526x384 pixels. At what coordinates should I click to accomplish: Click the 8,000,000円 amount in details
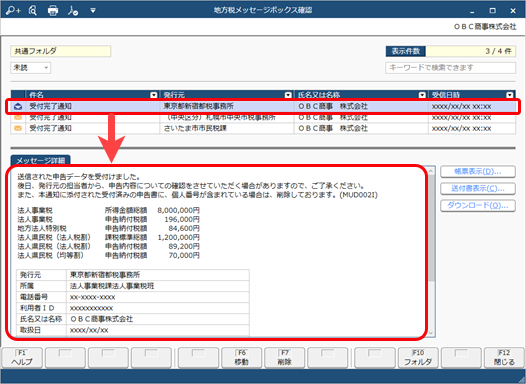[x=178, y=210]
